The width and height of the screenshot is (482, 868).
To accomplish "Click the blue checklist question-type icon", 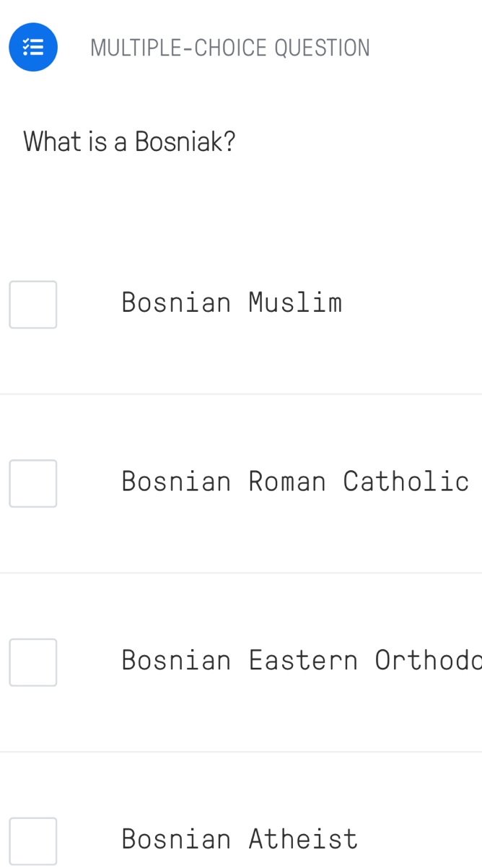I will (x=32, y=48).
